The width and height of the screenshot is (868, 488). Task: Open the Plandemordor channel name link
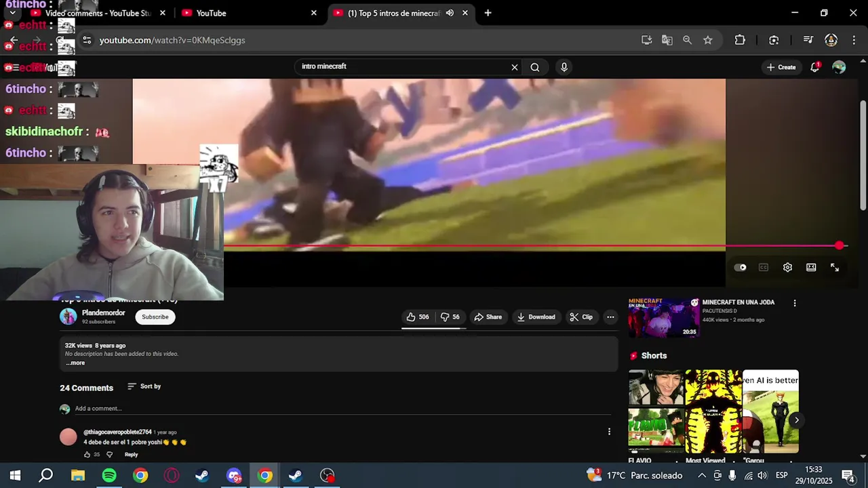[x=104, y=313]
